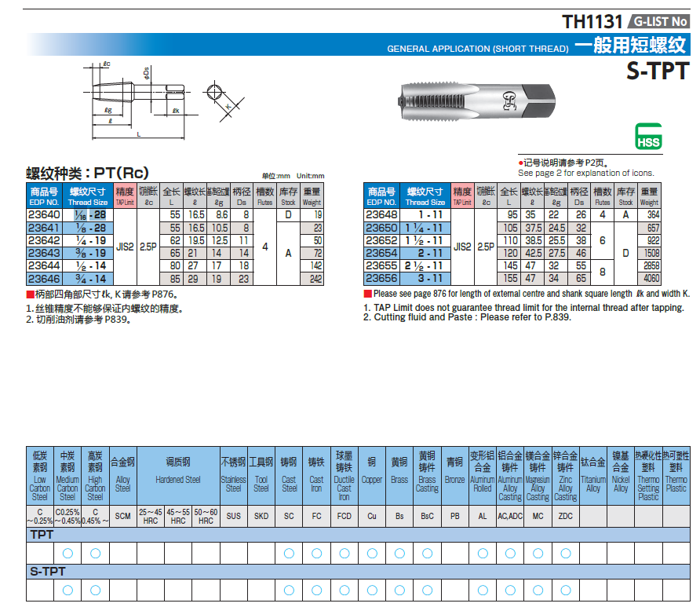Screen dimensions: 700x607
Task: Click TPT circle under Medium Carbon Steel
Action: (67, 554)
